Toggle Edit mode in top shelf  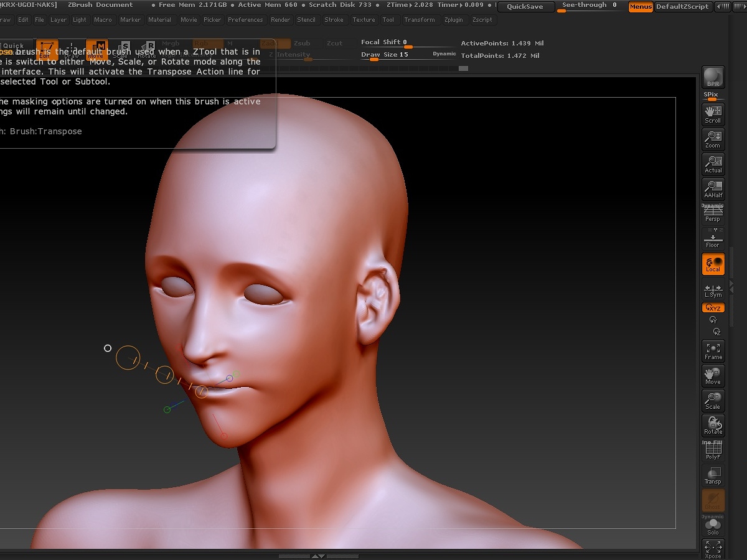46,49
